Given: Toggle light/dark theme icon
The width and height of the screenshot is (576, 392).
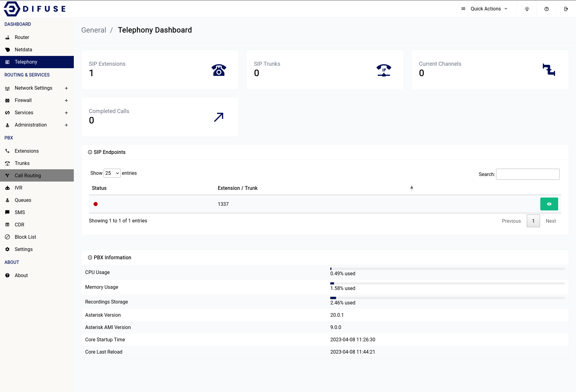Looking at the screenshot, I should (x=527, y=9).
